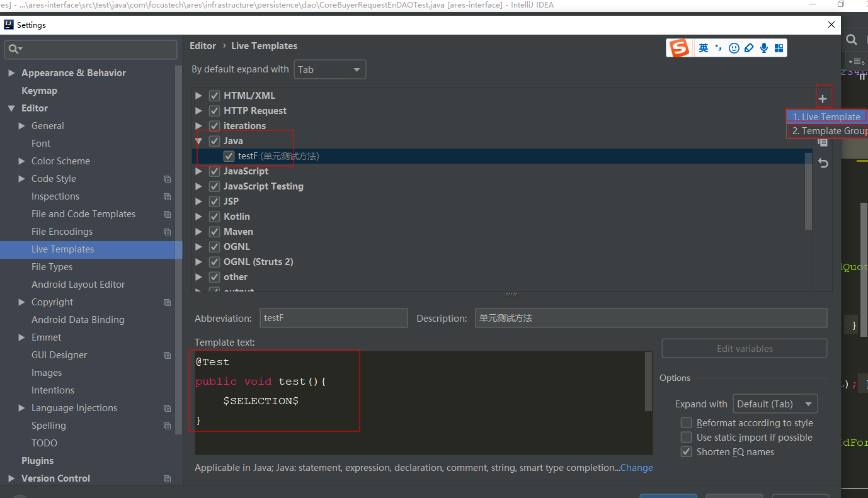This screenshot has width=868, height=498.
Task: Select 2. Template Group menu entry
Action: coord(827,131)
